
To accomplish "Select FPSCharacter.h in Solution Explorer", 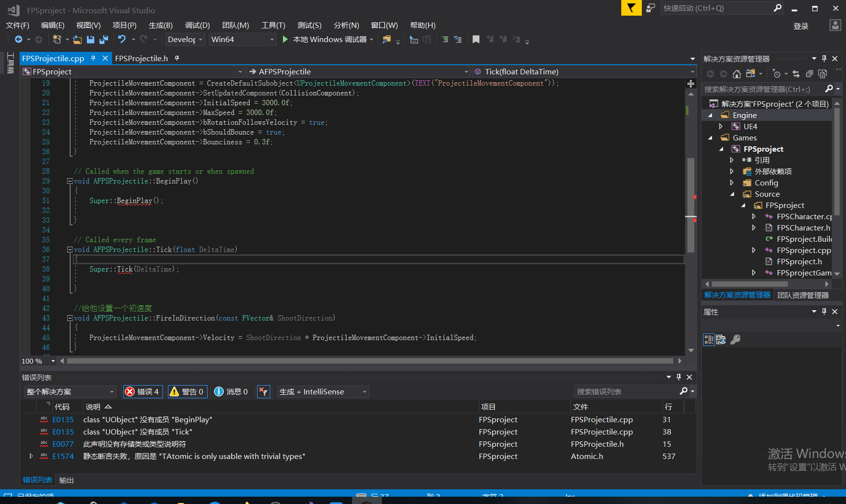I will point(803,228).
